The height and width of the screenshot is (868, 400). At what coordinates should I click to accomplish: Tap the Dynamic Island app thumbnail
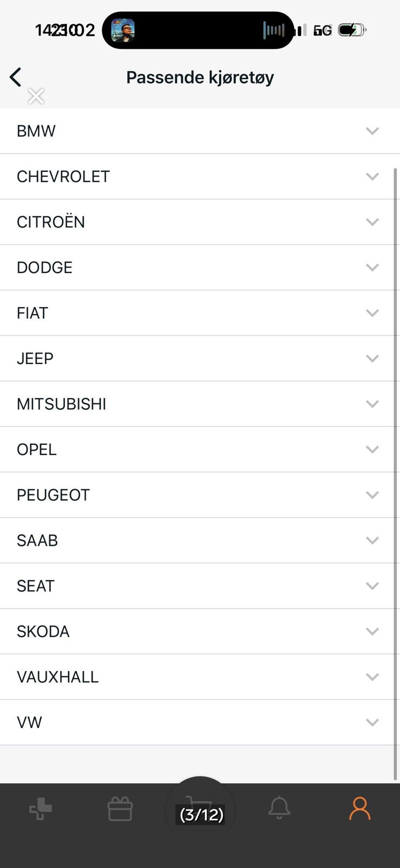pos(123,30)
